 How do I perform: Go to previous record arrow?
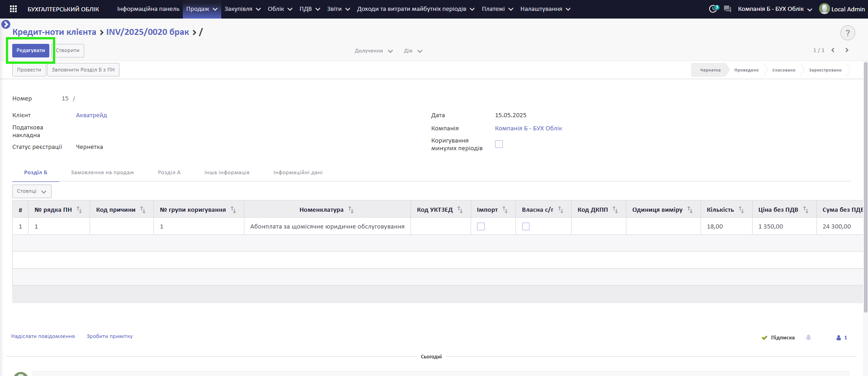[833, 50]
